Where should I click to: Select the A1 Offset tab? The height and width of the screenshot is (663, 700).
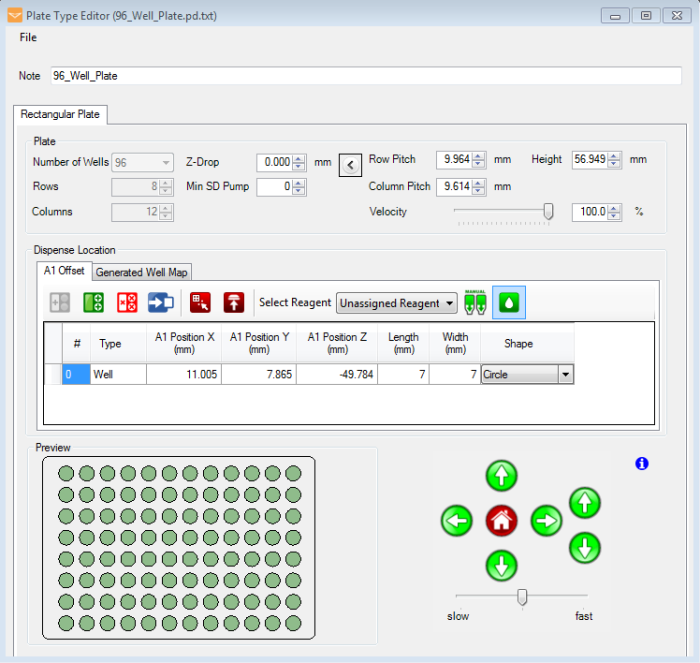[64, 271]
